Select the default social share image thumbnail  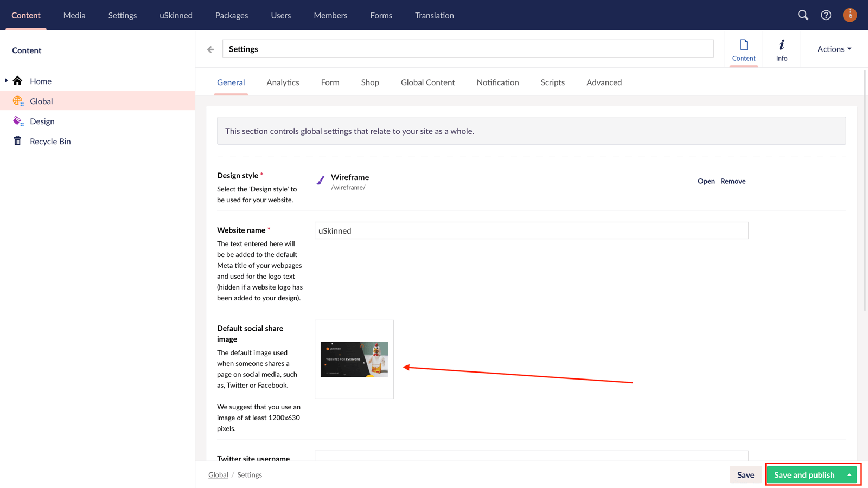coord(354,359)
